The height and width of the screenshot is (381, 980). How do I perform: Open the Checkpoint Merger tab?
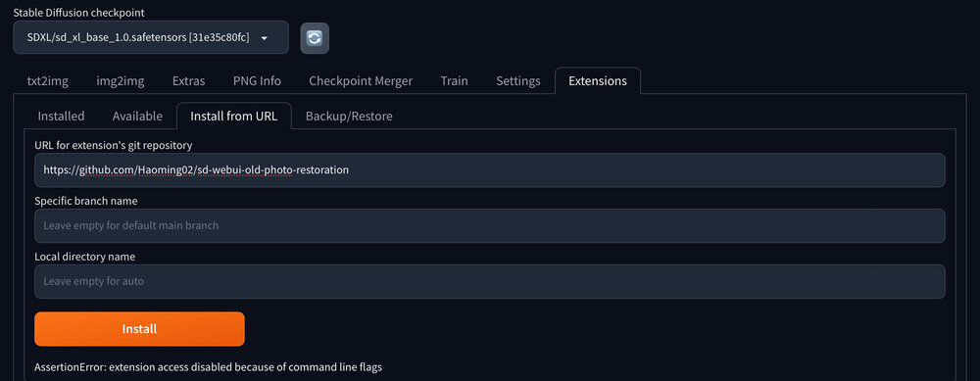(361, 81)
